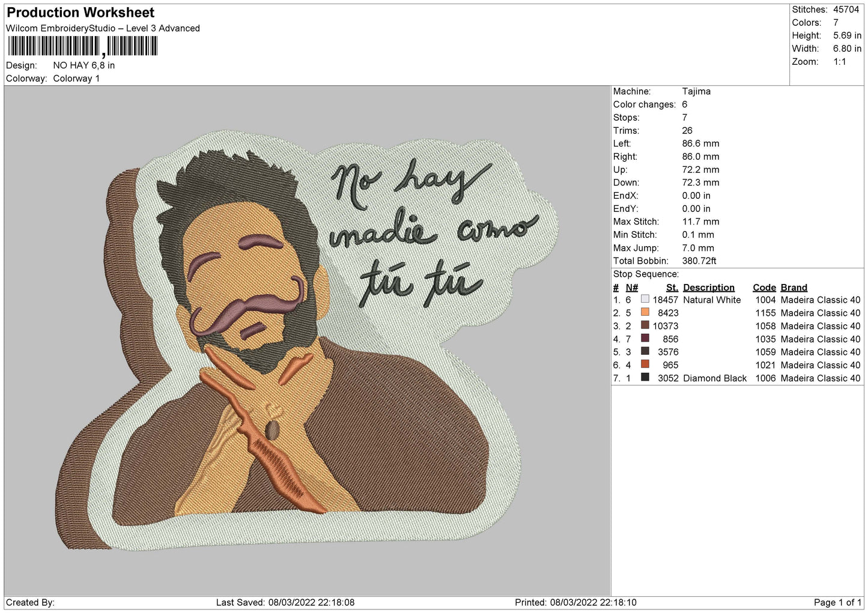Screen dimensions: 868x613
Task: Click the N# column header
Action: [631, 288]
